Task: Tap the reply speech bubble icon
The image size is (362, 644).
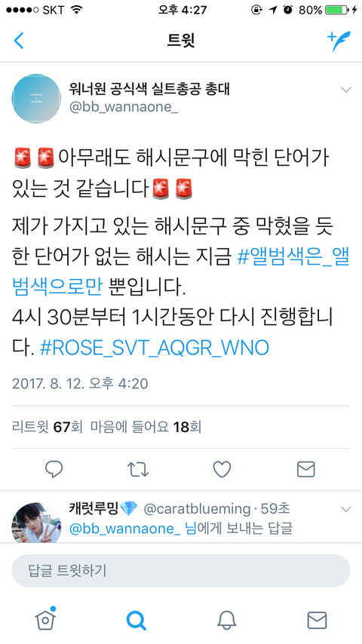Action: click(54, 468)
